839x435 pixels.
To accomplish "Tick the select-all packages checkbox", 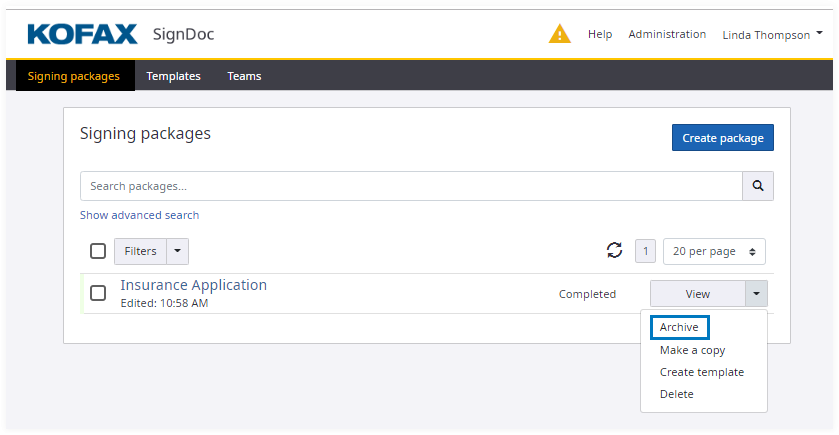I will point(98,251).
